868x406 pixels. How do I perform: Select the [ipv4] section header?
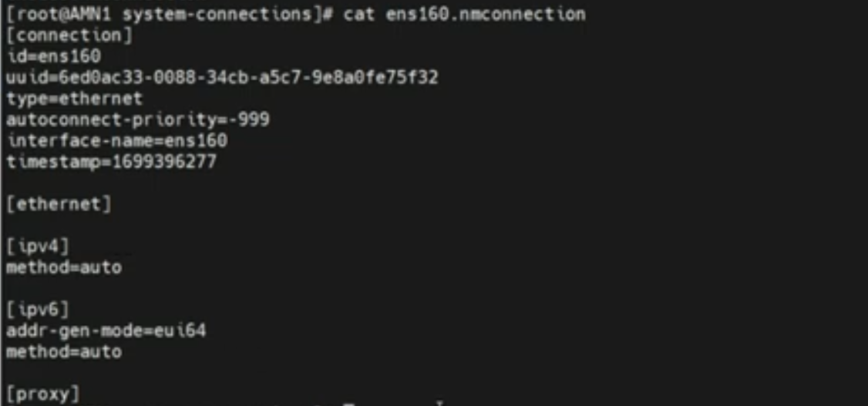pyautogui.click(x=39, y=247)
